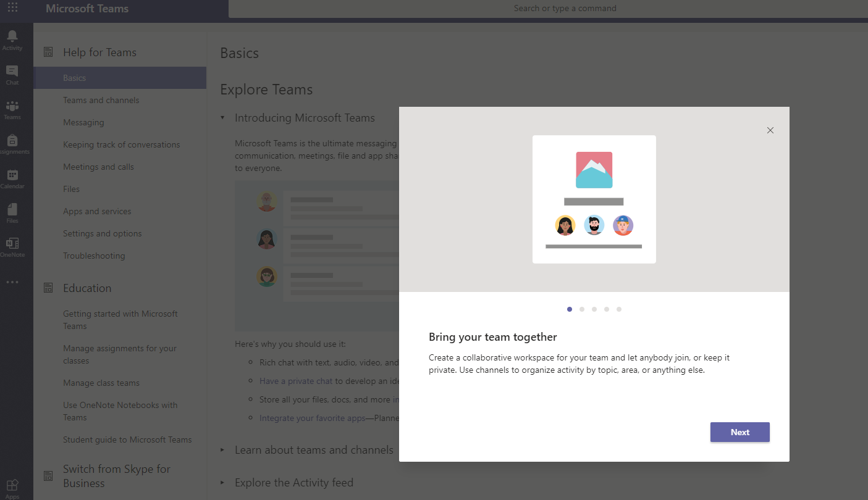Click the Bring your team together heading
The image size is (868, 500).
(493, 337)
